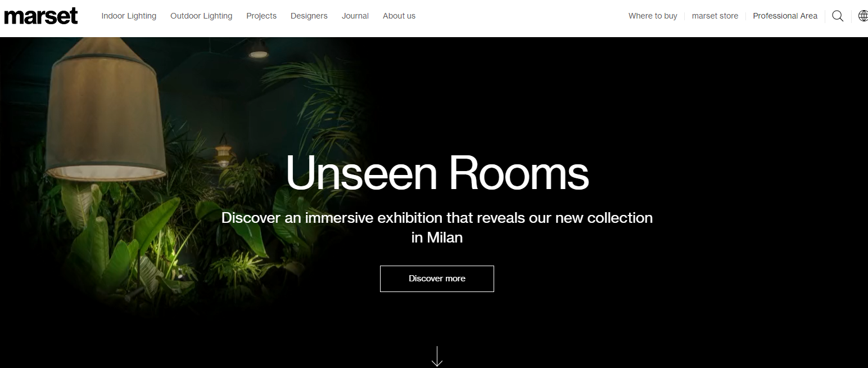Open the Designers page
Screen dimensions: 868x368
tap(309, 16)
